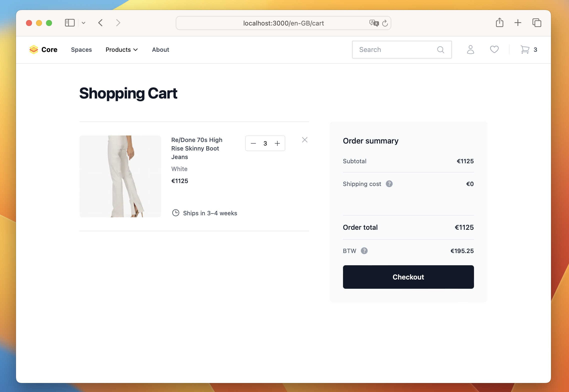
Task: Open the shopping cart icon
Action: coord(525,49)
